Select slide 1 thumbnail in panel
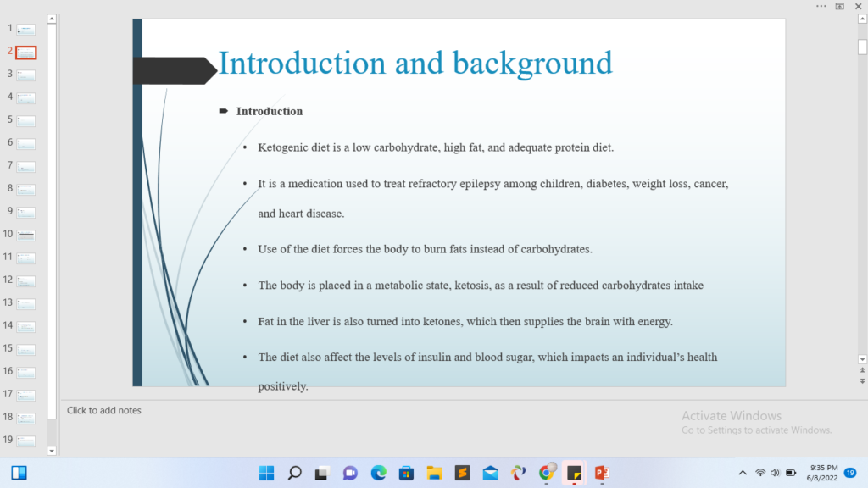 pyautogui.click(x=26, y=30)
